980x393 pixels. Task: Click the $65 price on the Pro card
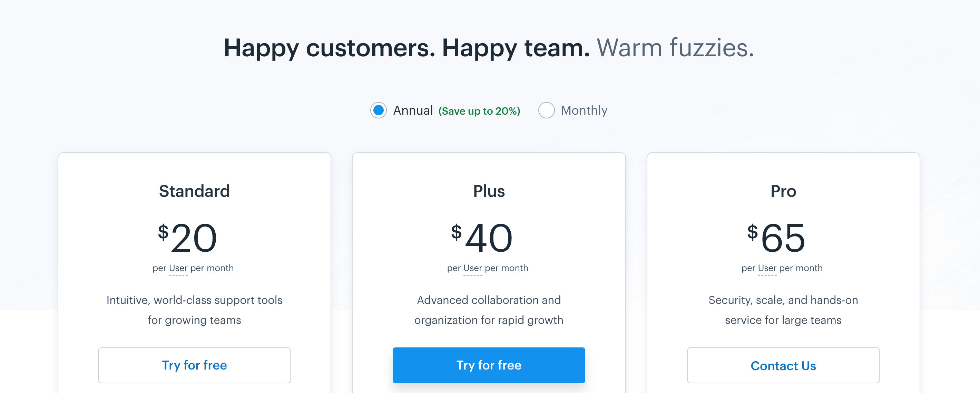tap(776, 238)
